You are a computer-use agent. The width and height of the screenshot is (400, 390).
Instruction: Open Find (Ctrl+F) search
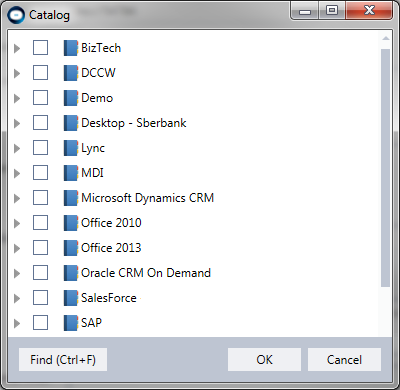pyautogui.click(x=63, y=360)
